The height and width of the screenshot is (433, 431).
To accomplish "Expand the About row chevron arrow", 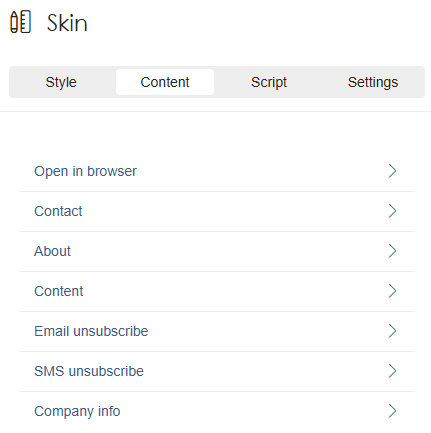I will pyautogui.click(x=392, y=251).
